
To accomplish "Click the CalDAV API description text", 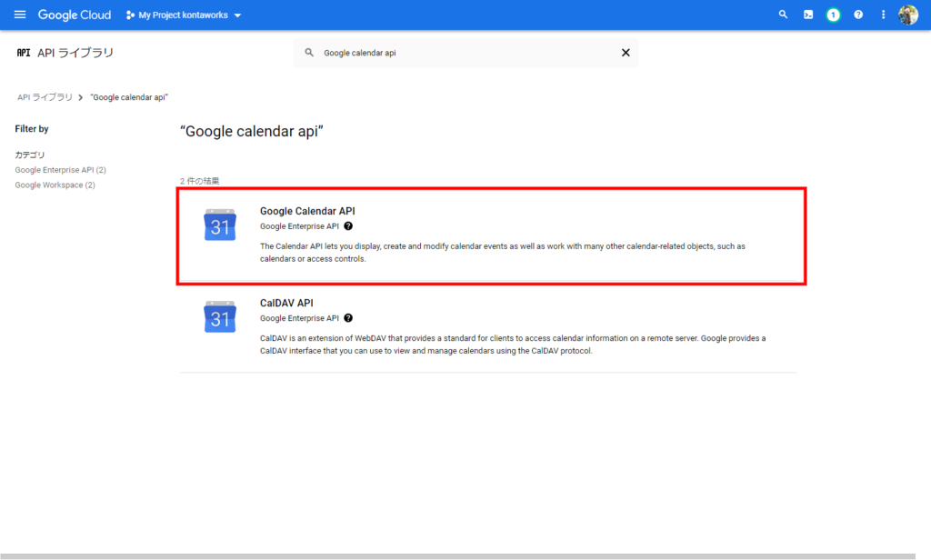I will point(513,345).
